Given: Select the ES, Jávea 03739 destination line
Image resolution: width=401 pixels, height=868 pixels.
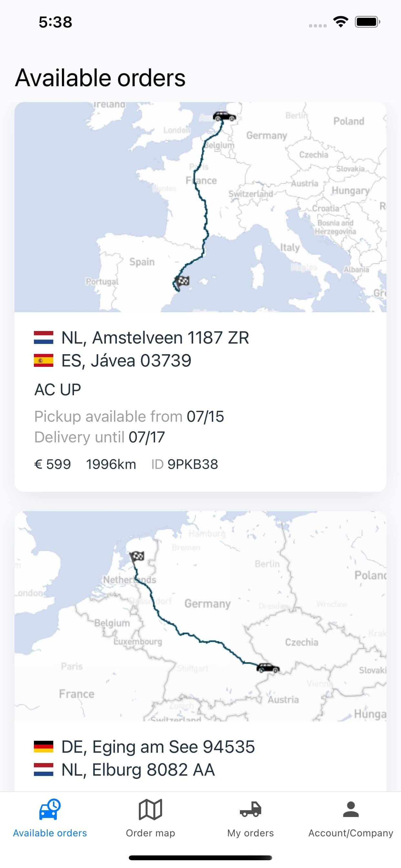Looking at the screenshot, I should 126,361.
